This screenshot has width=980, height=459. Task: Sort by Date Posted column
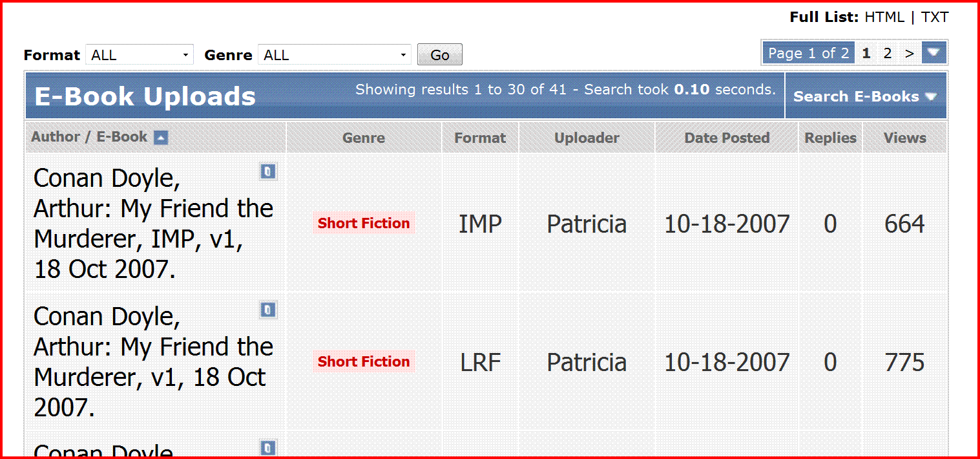[727, 138]
